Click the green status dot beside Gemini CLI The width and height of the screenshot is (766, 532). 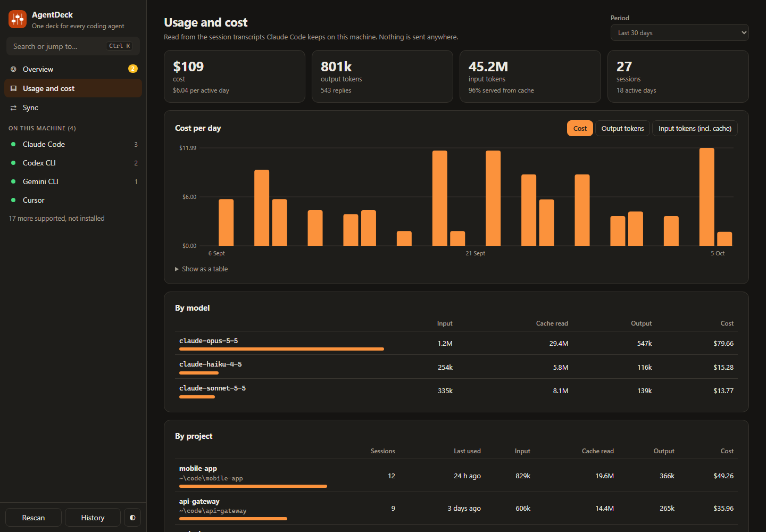coord(13,181)
